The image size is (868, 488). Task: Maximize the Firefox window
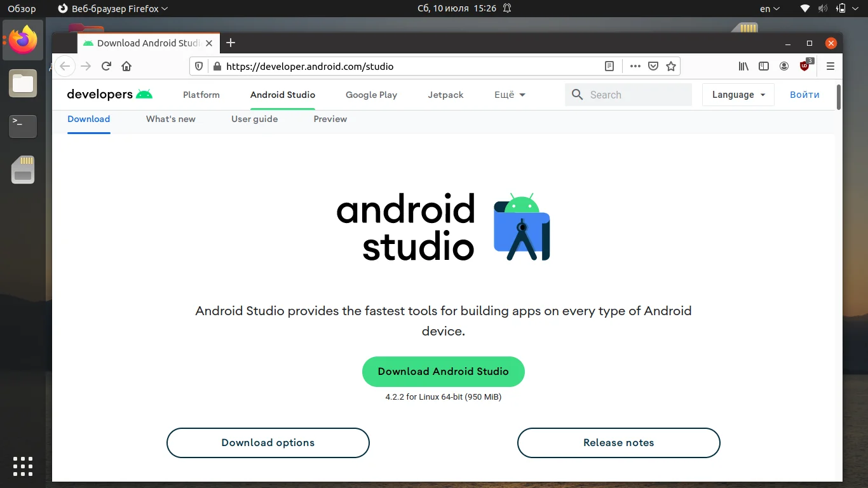point(810,43)
